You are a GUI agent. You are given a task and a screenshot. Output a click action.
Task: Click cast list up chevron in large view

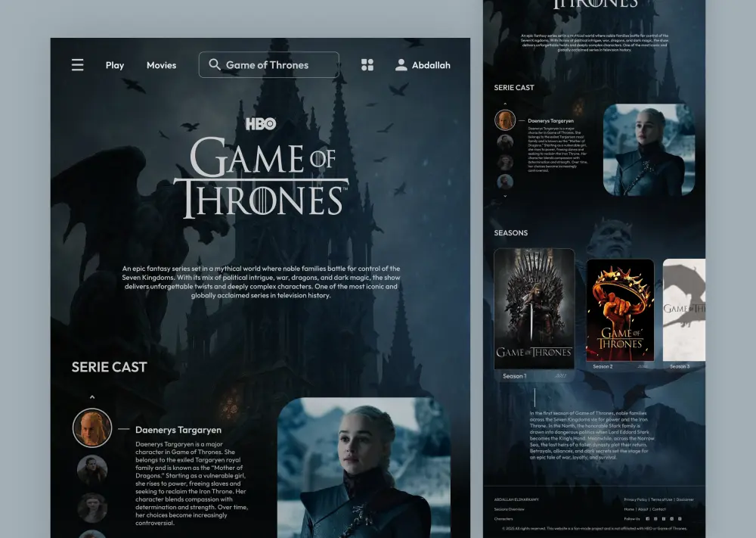(x=92, y=397)
